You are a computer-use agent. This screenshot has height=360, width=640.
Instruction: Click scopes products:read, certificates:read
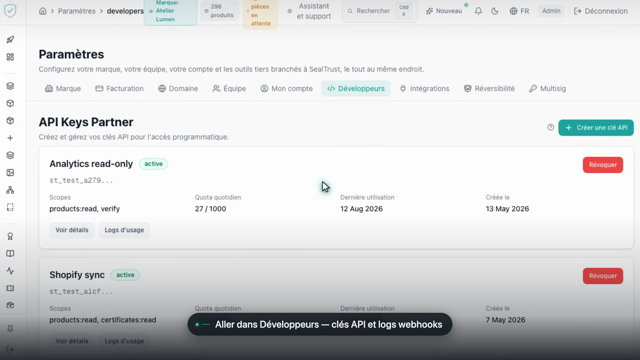(102, 320)
